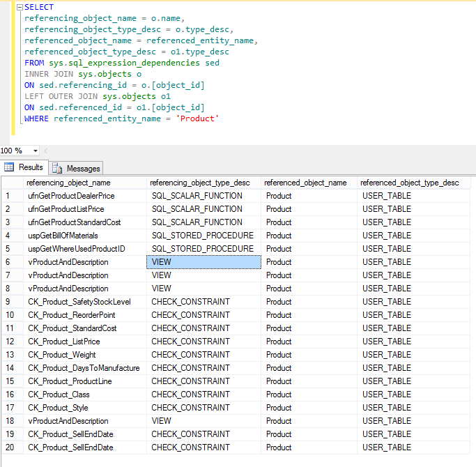
Task: Select the uspGetWhereUsedProductID cell
Action: pyautogui.click(x=85, y=249)
